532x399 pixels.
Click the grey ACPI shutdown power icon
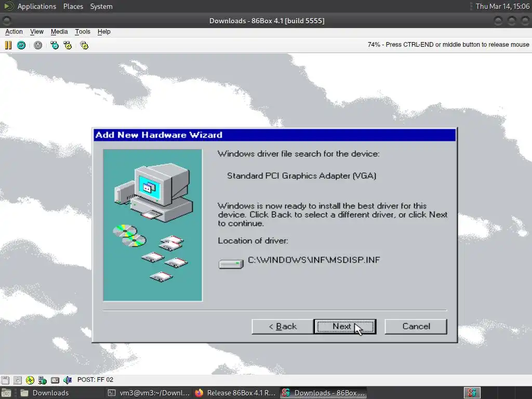37,45
